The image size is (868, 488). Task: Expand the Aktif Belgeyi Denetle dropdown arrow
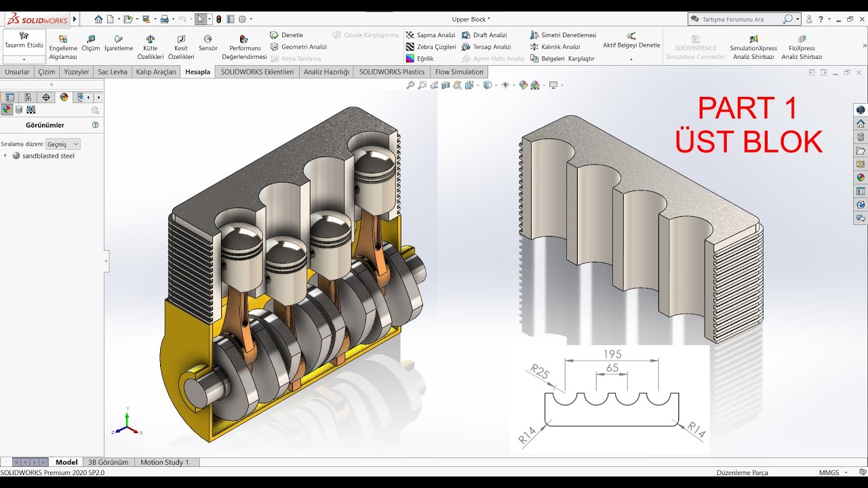click(x=631, y=59)
